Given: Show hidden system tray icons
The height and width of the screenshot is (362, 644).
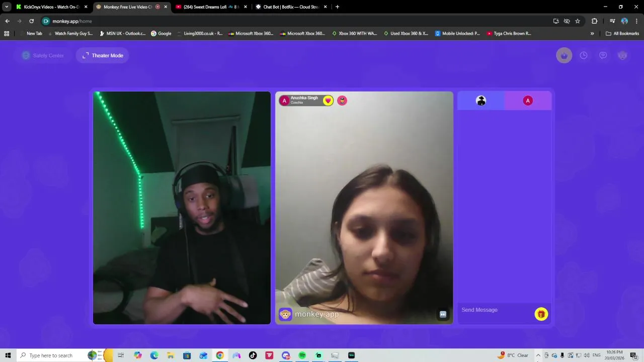Looking at the screenshot, I should [x=538, y=355].
